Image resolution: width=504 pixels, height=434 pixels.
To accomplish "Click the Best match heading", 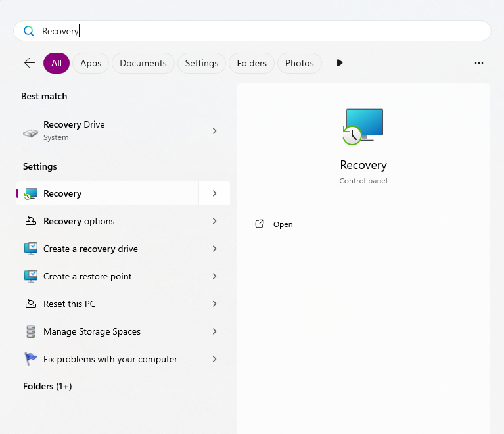I will (x=44, y=96).
